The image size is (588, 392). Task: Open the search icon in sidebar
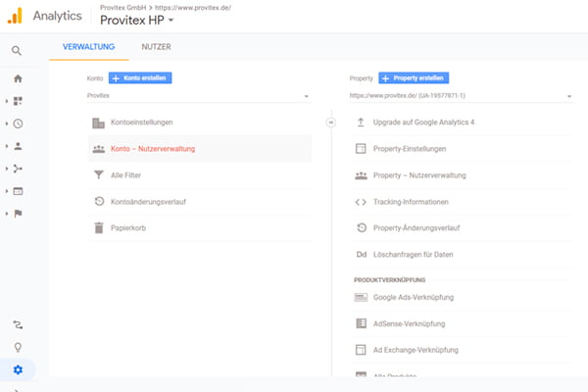[x=16, y=51]
